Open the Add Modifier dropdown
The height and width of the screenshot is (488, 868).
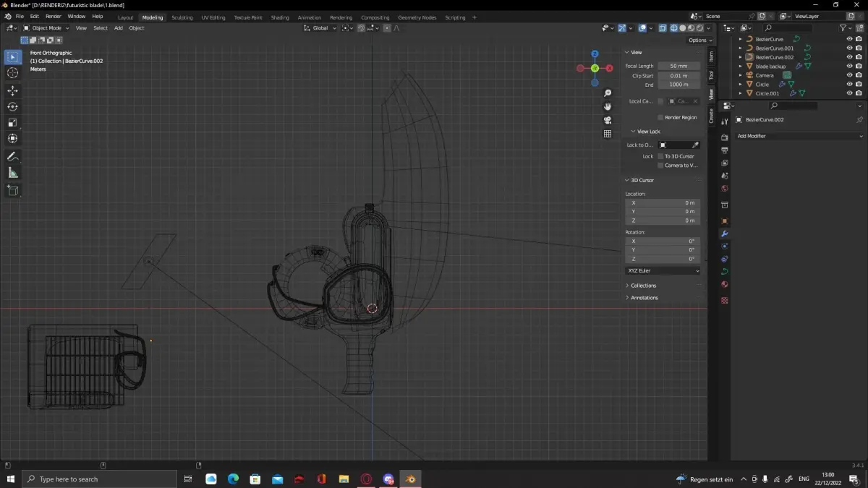(799, 136)
